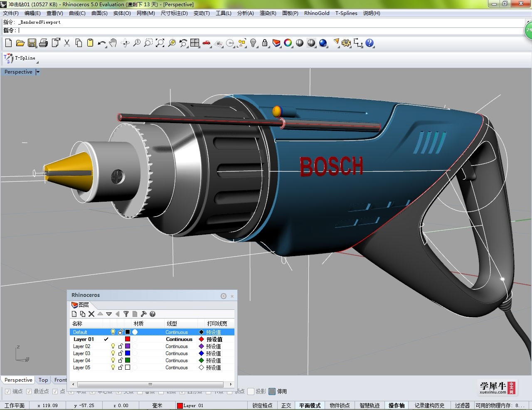Toggle 智慧轨迹 in status bar
This screenshot has height=410, width=532.
point(369,405)
